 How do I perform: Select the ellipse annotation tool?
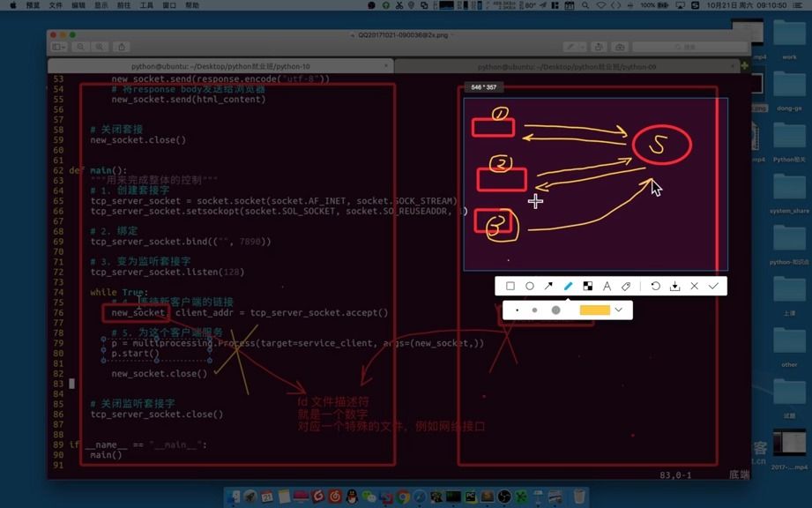(x=530, y=286)
